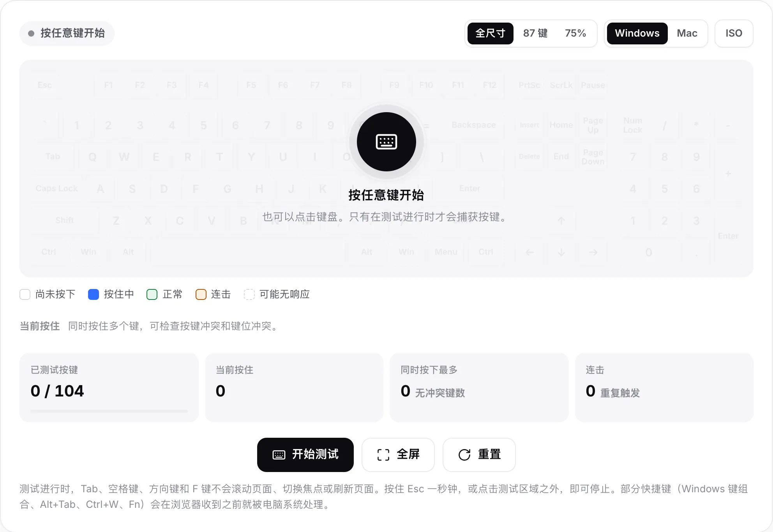Select the 全尺寸 layout option
773x532 pixels.
click(x=490, y=33)
